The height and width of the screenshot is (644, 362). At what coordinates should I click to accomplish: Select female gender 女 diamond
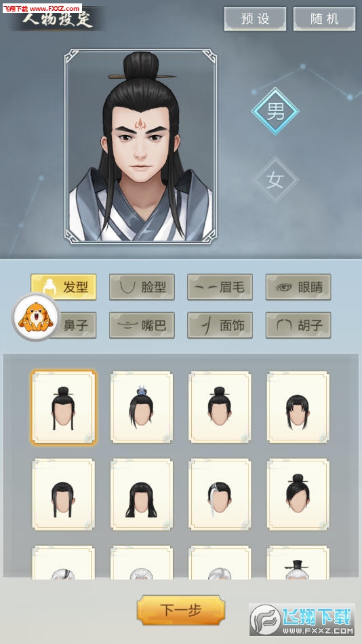tap(275, 179)
